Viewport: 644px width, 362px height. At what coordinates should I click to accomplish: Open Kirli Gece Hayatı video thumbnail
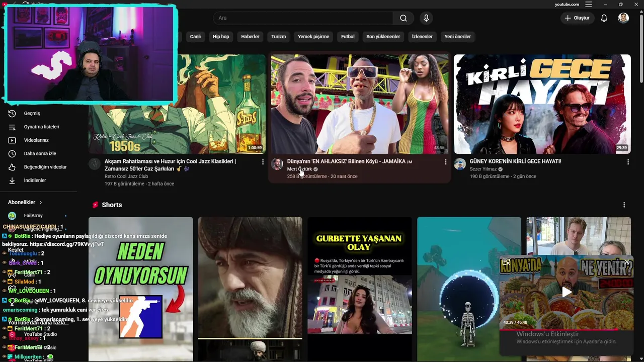542,104
